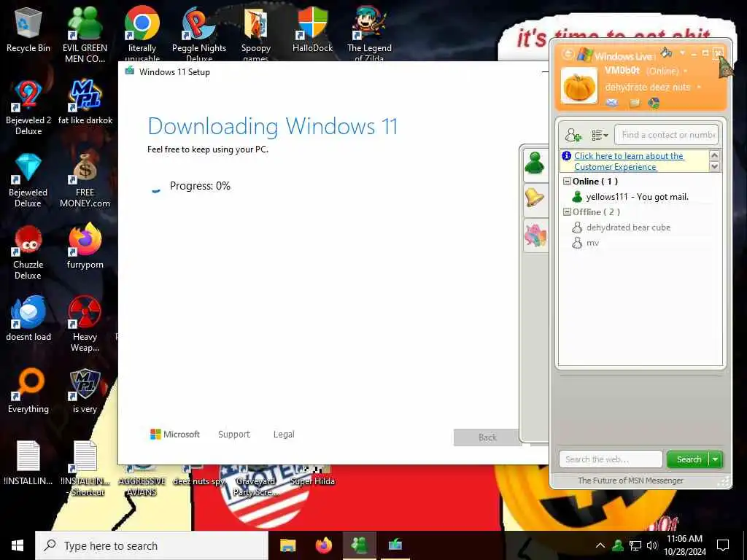Switch to Windows 11 Setup taskbar button
The width and height of the screenshot is (747, 560).
coord(395,545)
